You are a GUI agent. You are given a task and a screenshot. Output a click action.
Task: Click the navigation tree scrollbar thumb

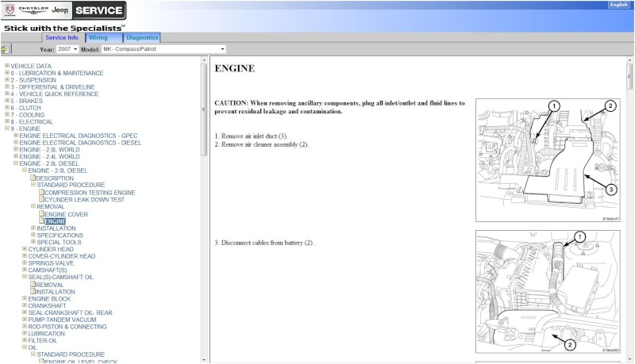(204, 110)
